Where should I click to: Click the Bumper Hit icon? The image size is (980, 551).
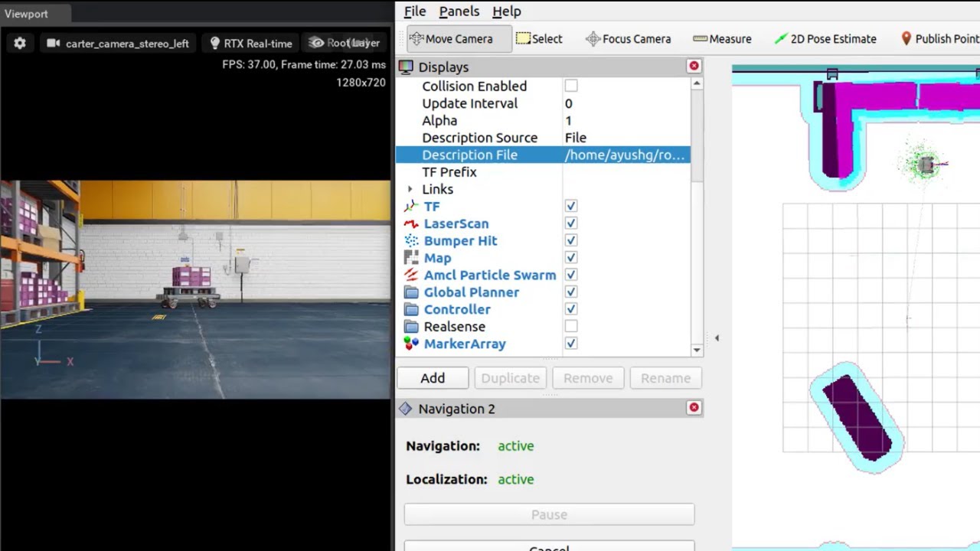411,240
